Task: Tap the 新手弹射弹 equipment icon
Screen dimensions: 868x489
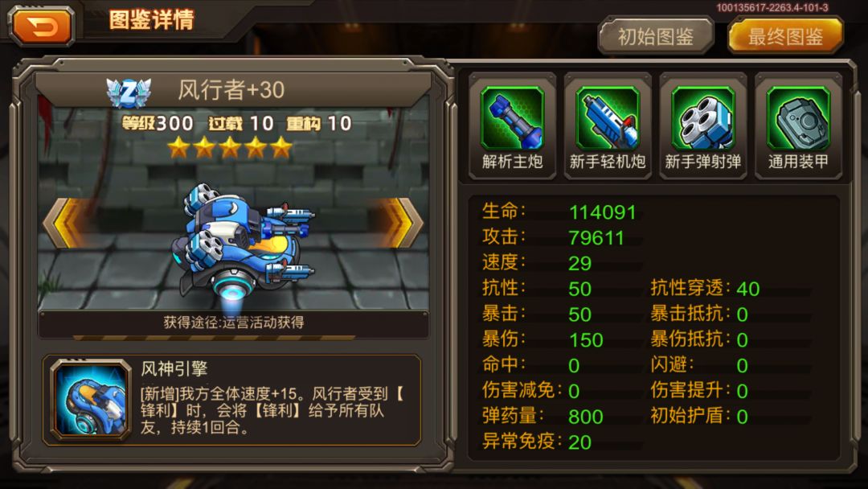Action: tap(702, 117)
